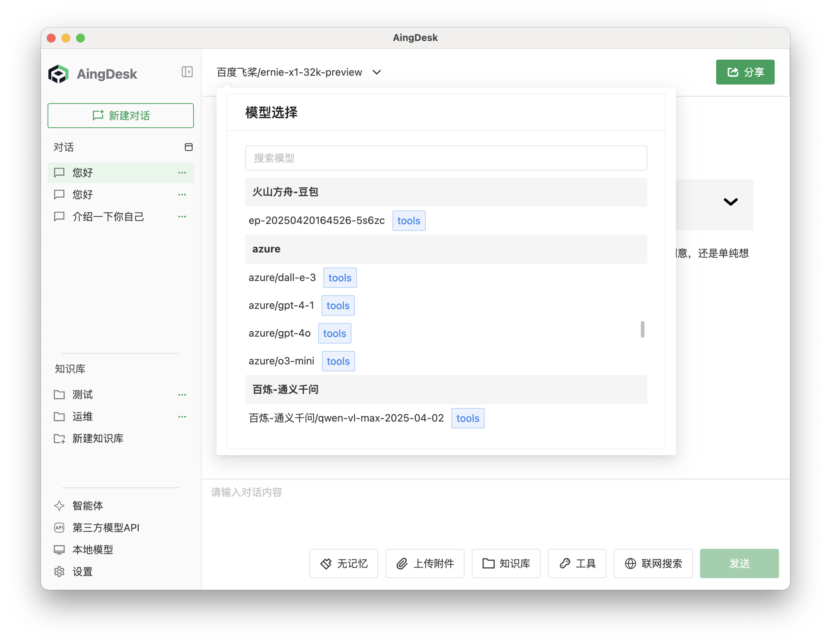Image resolution: width=831 pixels, height=644 pixels.
Task: Open 本地模型 local models page
Action: pos(93,550)
